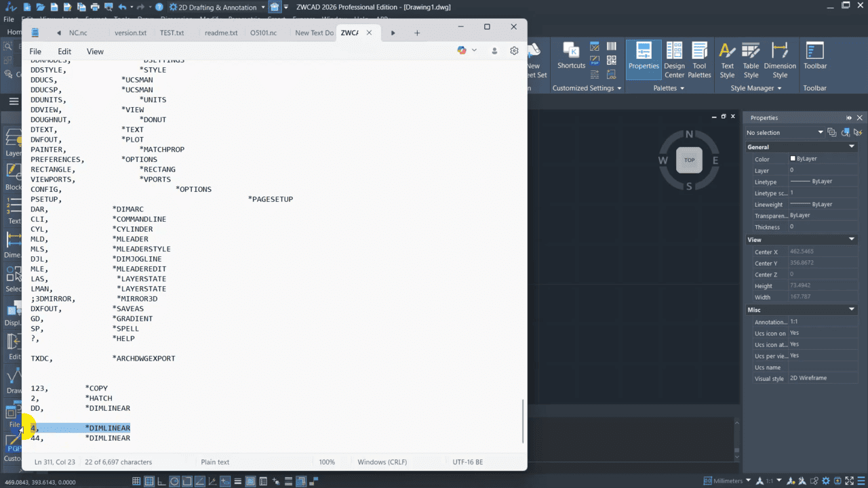This screenshot has width=868, height=488.
Task: Toggle ortho mode in status bar
Action: 162,481
